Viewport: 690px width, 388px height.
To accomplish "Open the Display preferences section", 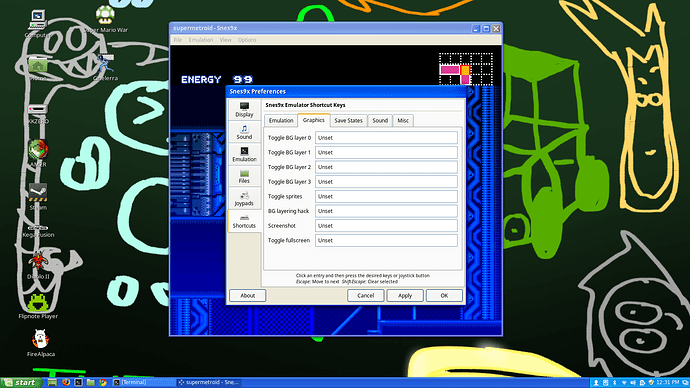I will pos(244,110).
